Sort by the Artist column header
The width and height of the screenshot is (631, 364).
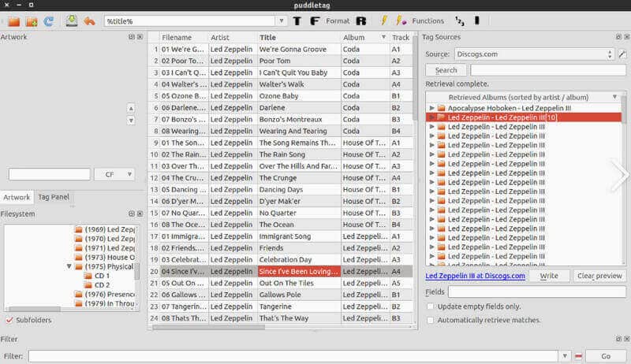[232, 37]
